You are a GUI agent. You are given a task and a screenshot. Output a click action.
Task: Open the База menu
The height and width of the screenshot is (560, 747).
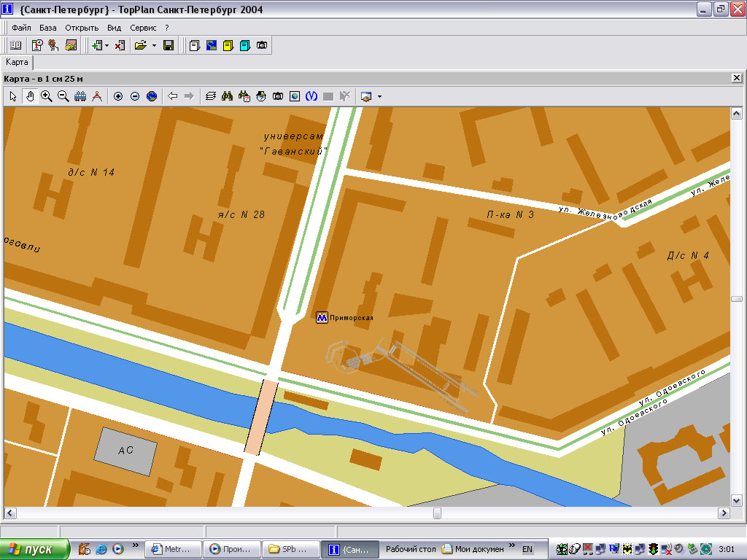(47, 28)
